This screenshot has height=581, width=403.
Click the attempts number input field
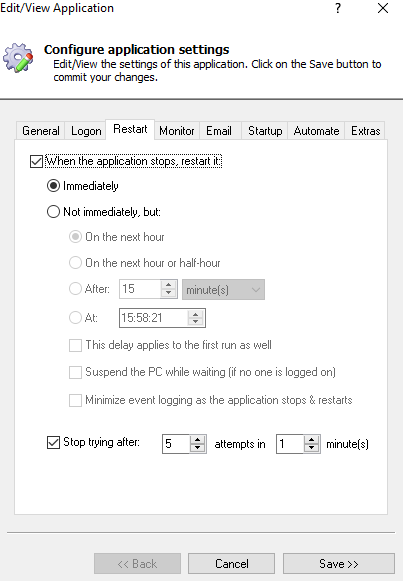click(176, 444)
